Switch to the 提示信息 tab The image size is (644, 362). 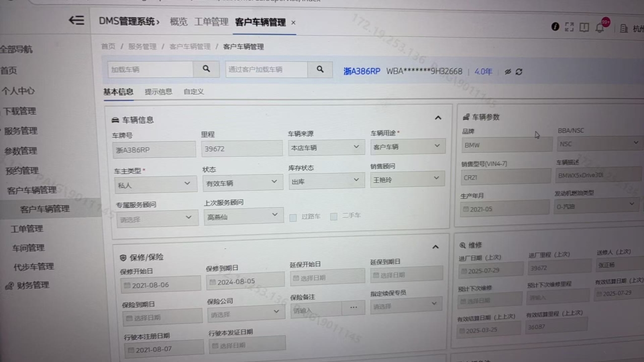click(x=158, y=92)
